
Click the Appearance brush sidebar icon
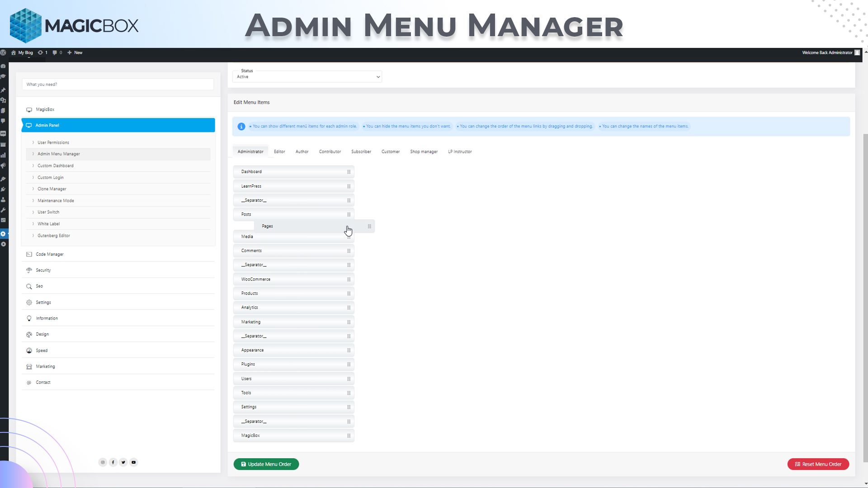(3, 179)
